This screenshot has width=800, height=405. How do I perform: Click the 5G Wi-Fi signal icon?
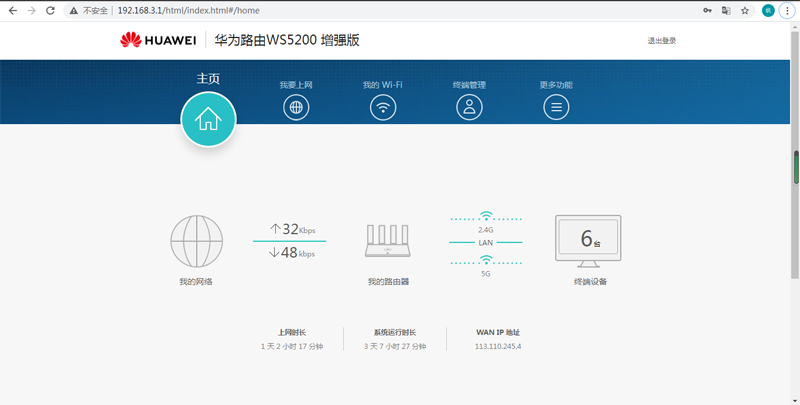(486, 260)
